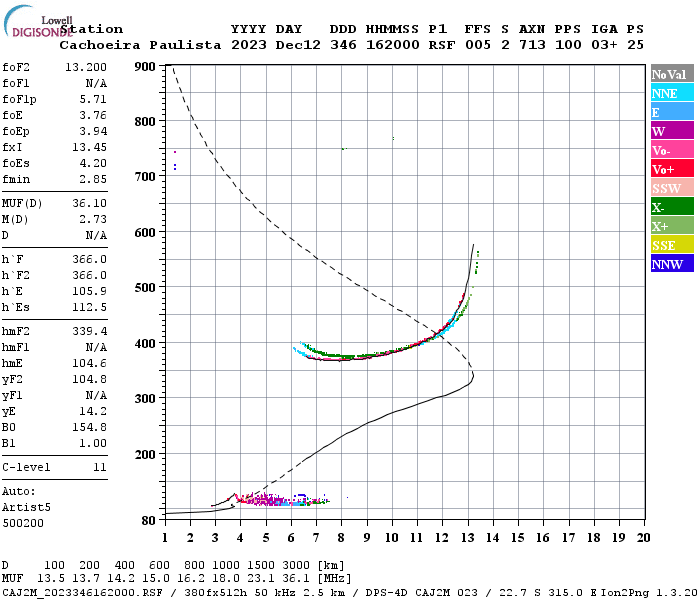Click the fmin value 2.85
700x600 pixels.
click(x=93, y=179)
